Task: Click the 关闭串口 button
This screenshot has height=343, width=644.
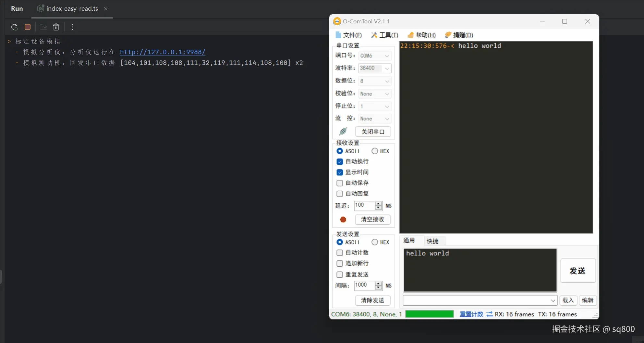Action: pyautogui.click(x=373, y=132)
